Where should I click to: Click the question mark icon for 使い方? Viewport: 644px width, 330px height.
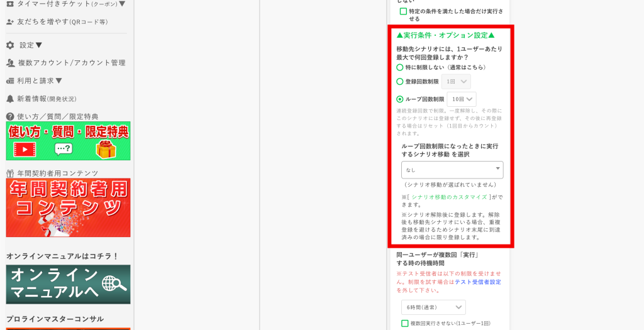click(x=10, y=116)
